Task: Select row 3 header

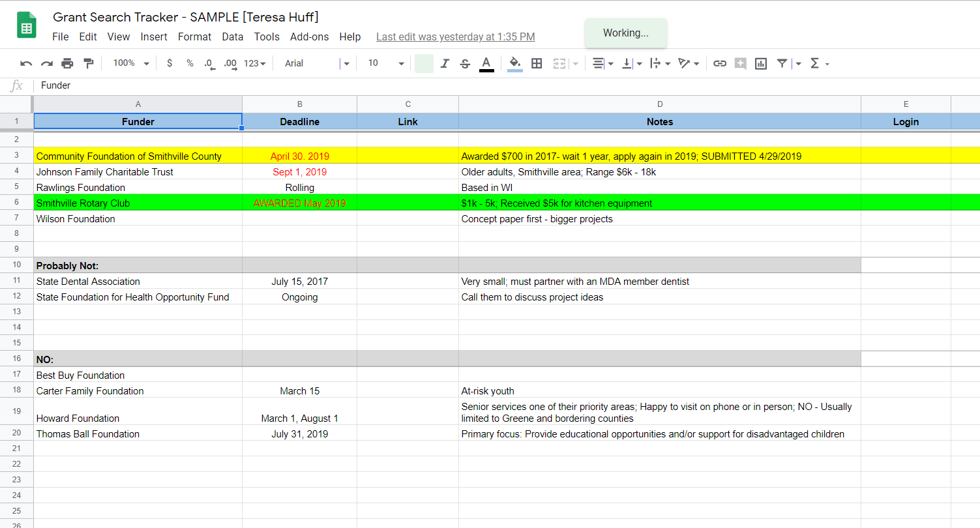Action: 16,156
